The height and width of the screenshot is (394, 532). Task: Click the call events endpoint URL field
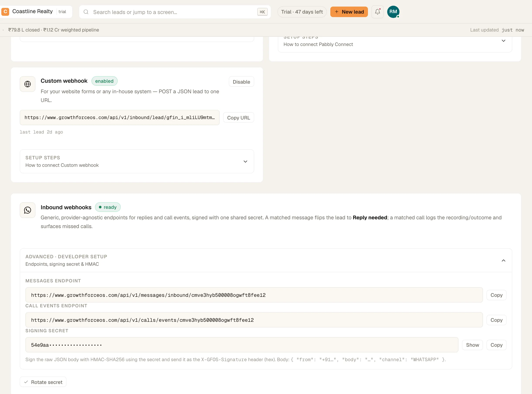click(x=254, y=320)
